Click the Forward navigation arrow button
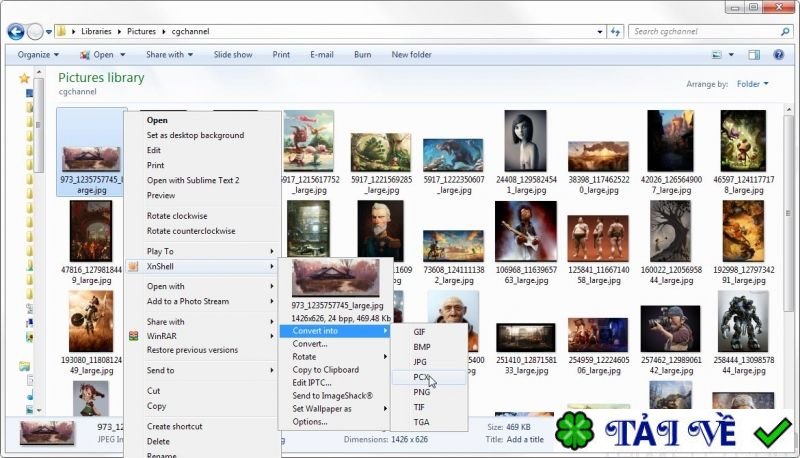 click(37, 32)
